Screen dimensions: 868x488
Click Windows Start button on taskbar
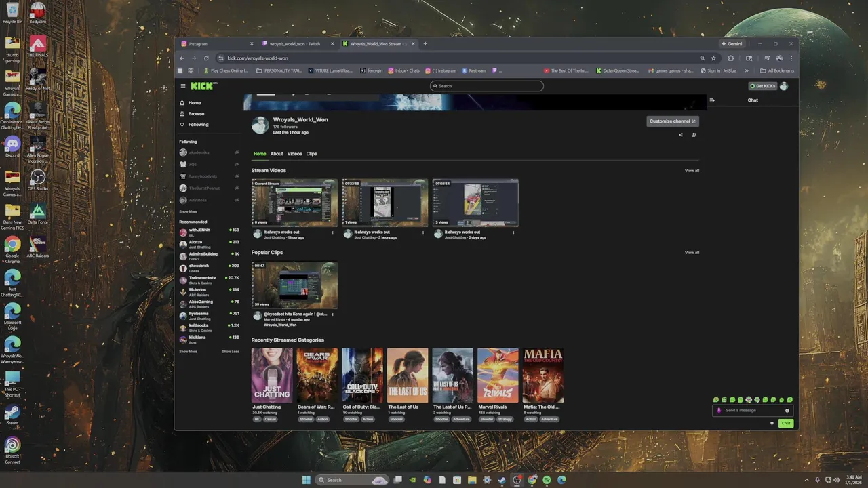[x=306, y=480]
